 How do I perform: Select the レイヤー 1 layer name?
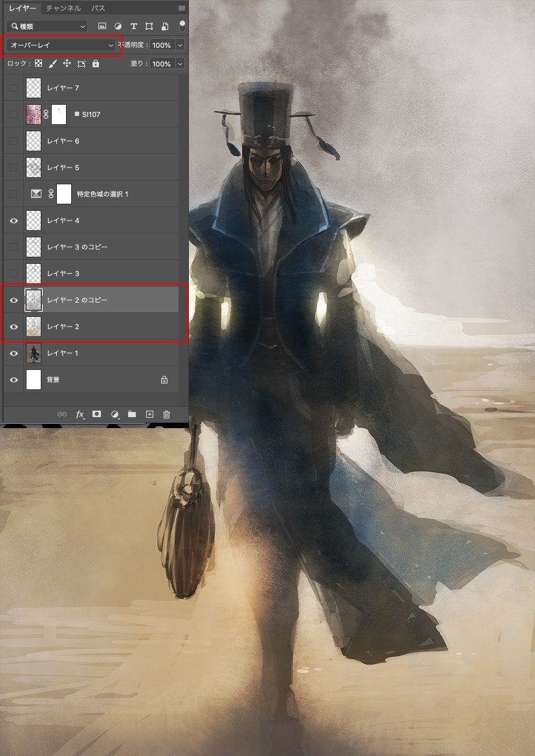pyautogui.click(x=63, y=353)
